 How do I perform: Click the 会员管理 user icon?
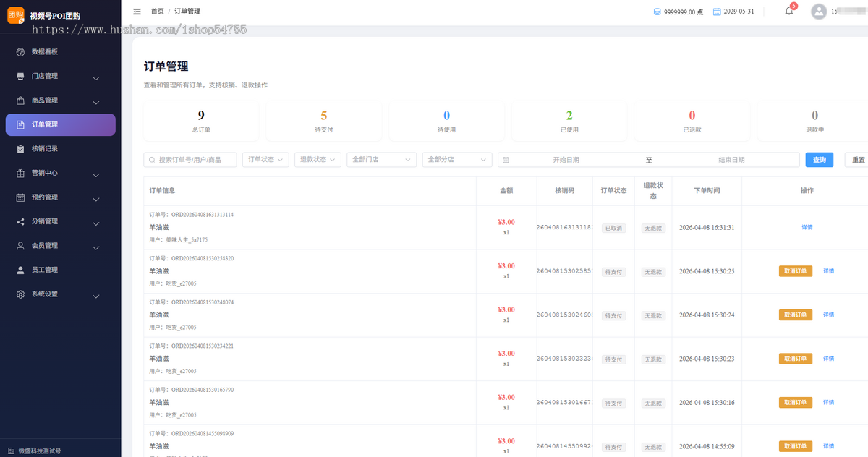(20, 246)
